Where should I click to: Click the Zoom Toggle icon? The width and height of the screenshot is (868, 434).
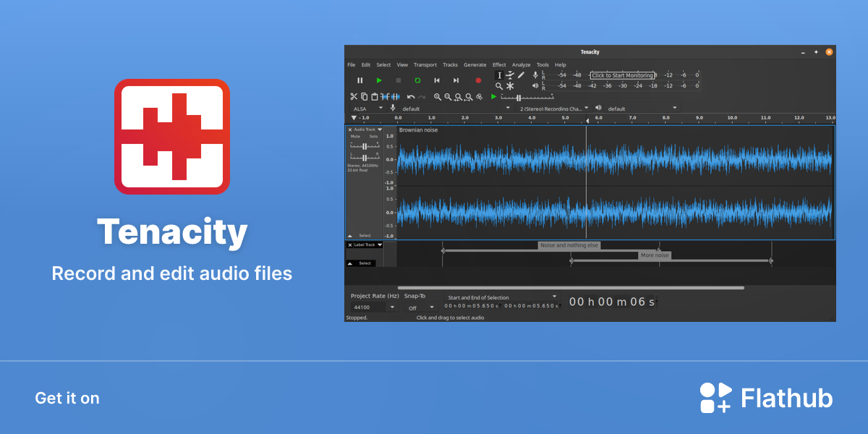[479, 96]
